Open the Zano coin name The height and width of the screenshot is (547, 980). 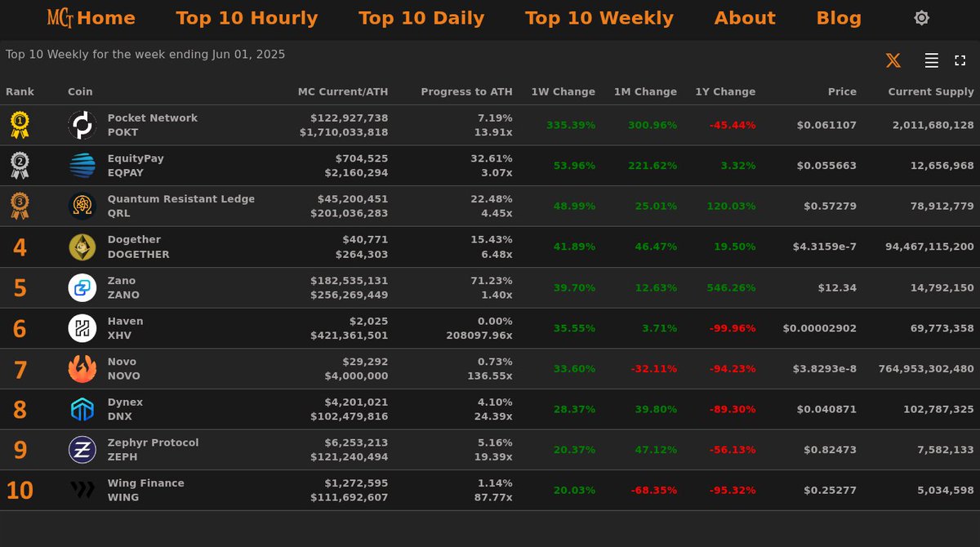coord(122,281)
